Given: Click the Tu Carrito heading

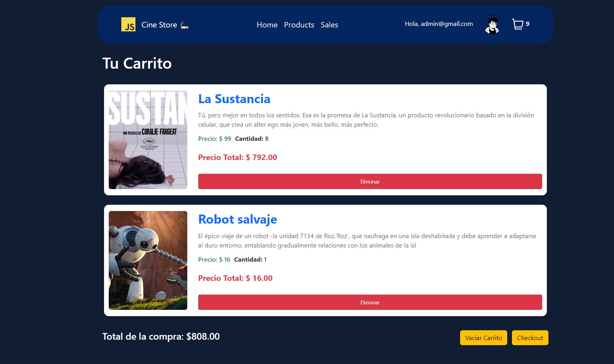Looking at the screenshot, I should 137,64.
